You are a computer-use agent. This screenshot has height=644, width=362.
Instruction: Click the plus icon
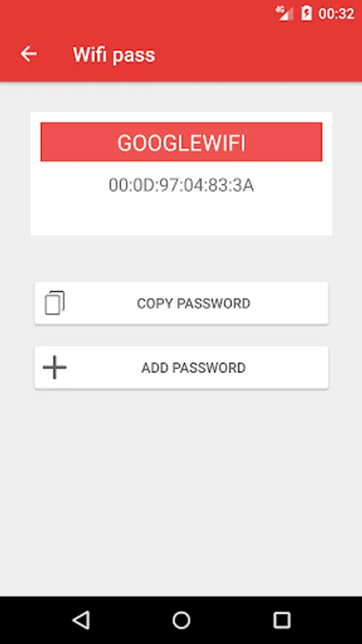coord(54,367)
